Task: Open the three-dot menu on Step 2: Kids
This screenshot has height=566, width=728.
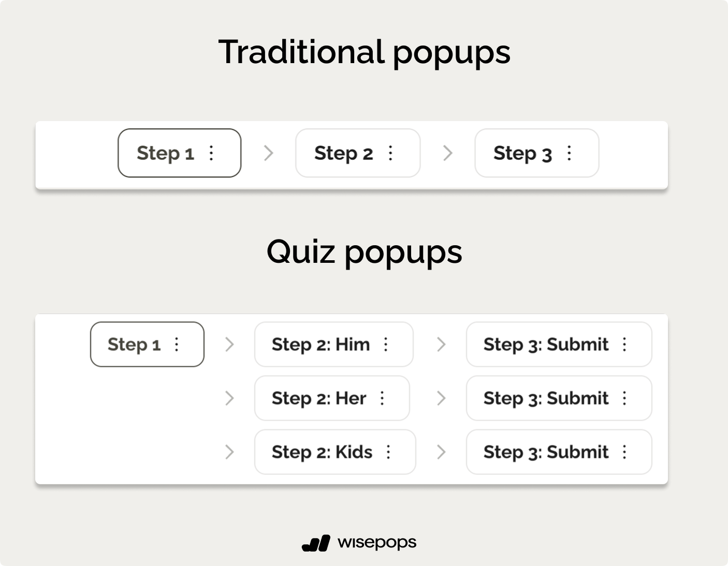Action: (388, 452)
